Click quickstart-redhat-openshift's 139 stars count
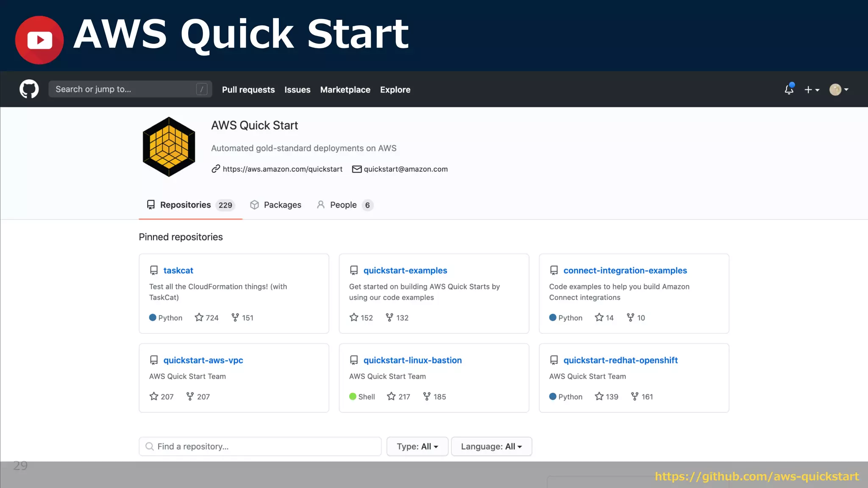 (606, 396)
